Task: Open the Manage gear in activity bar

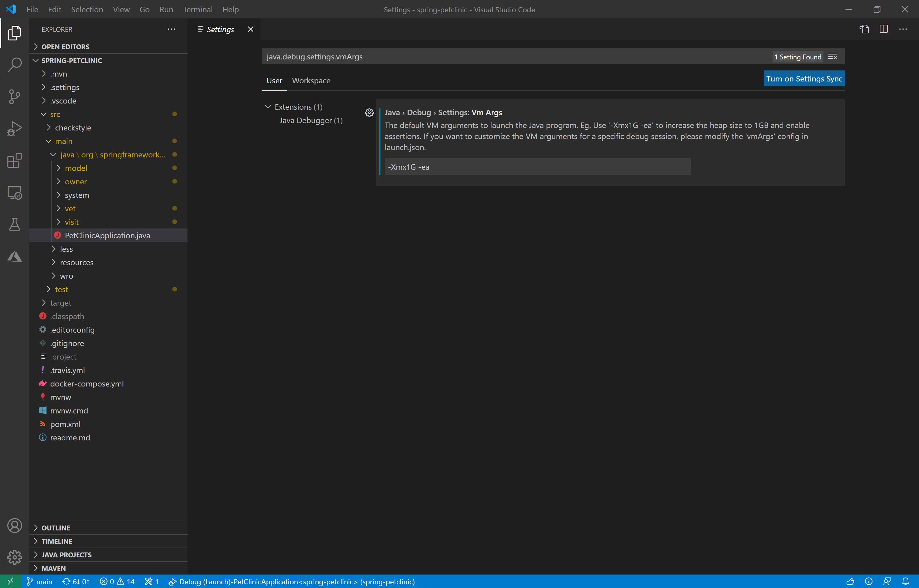Action: (x=14, y=557)
